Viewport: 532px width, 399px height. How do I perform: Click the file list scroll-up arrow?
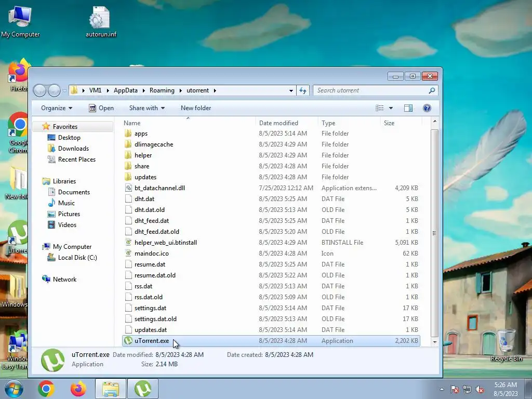pyautogui.click(x=435, y=121)
